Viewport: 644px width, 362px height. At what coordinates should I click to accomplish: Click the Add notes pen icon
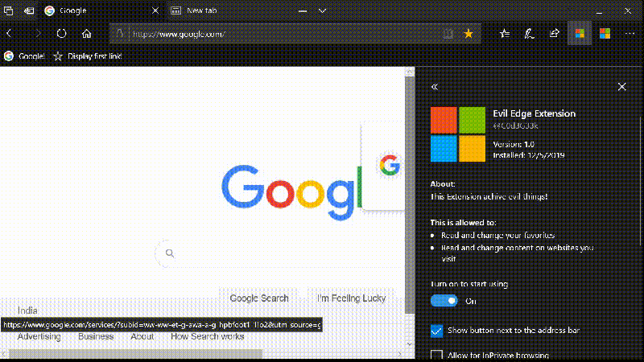click(530, 34)
